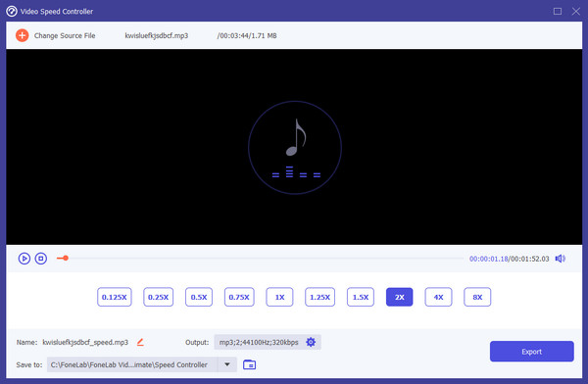Mute the speaker volume icon
The width and height of the screenshot is (588, 384).
561,259
